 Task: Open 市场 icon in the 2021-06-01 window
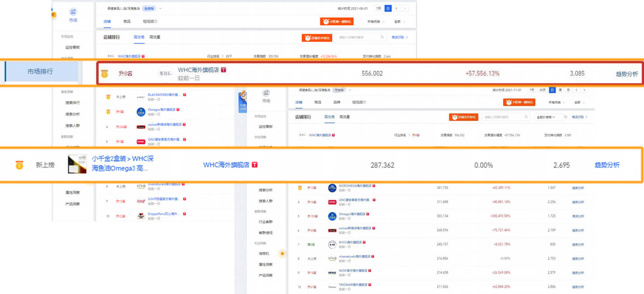[73, 12]
